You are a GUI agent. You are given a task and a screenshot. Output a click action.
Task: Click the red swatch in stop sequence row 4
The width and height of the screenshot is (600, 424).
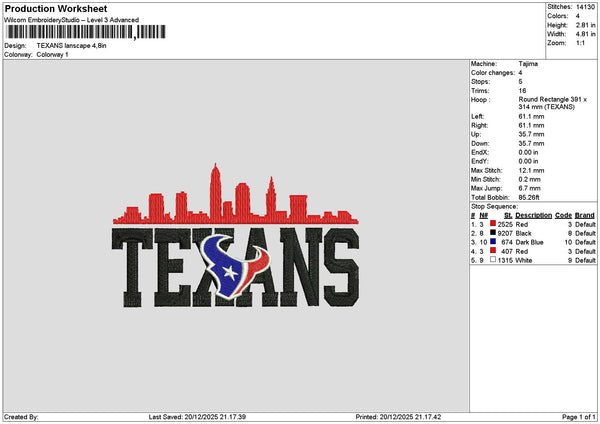pyautogui.click(x=493, y=251)
